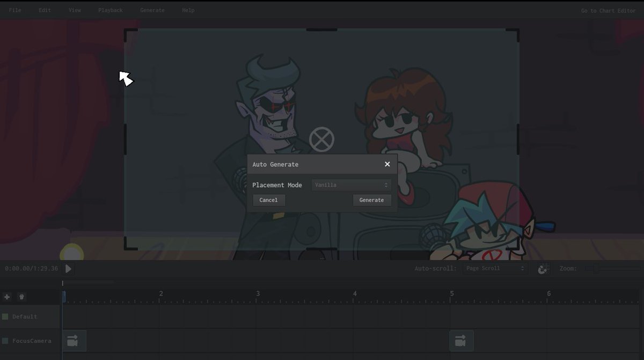This screenshot has width=644, height=360.
Task: Click the camera frame top-left corner handle
Action: coord(130,35)
